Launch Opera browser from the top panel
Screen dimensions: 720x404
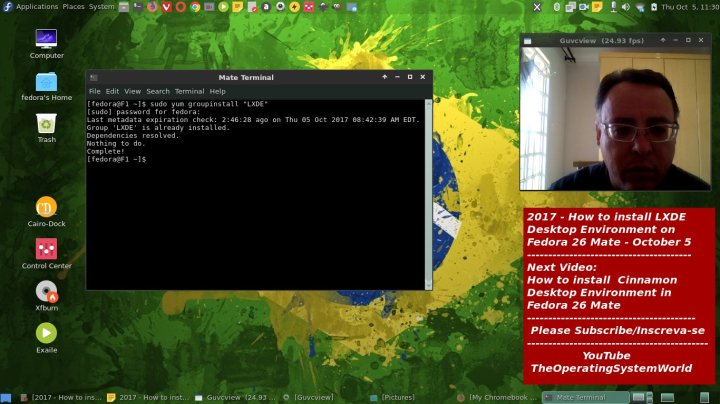[181, 7]
